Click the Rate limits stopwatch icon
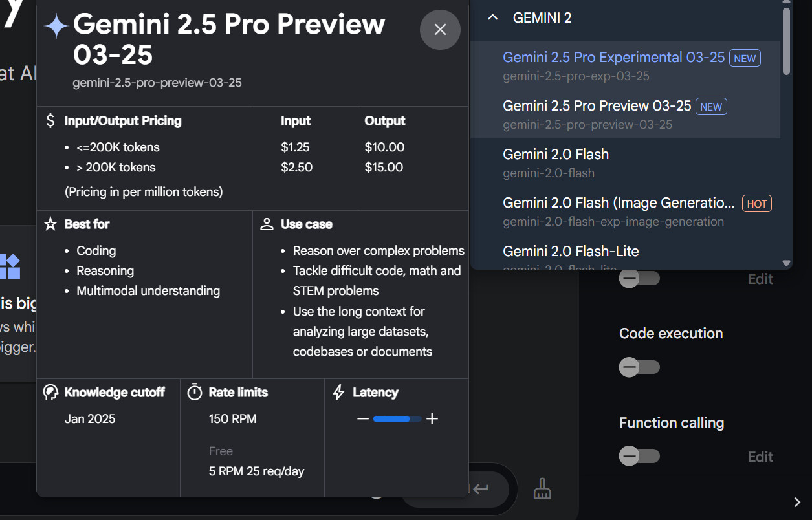The width and height of the screenshot is (812, 520). [x=195, y=393]
